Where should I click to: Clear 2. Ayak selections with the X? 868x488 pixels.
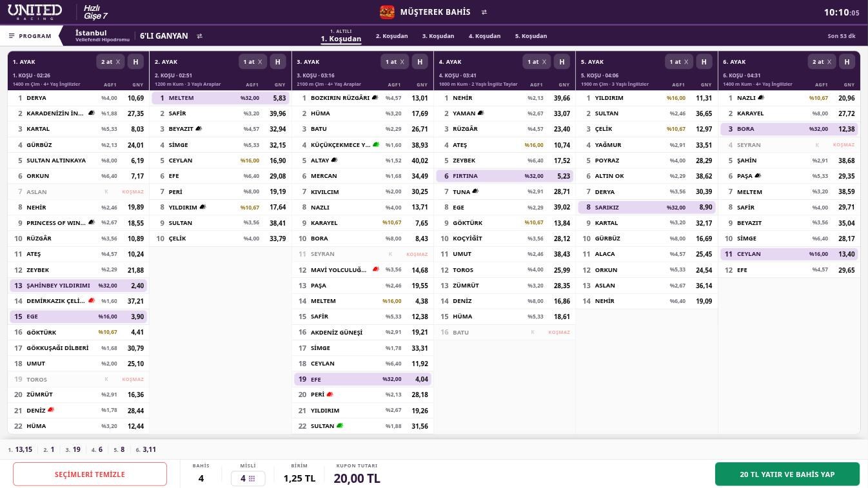click(x=260, y=62)
